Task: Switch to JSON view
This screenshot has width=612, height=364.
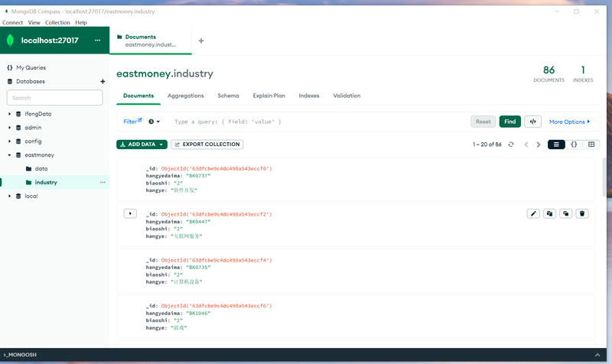Action: tap(574, 145)
